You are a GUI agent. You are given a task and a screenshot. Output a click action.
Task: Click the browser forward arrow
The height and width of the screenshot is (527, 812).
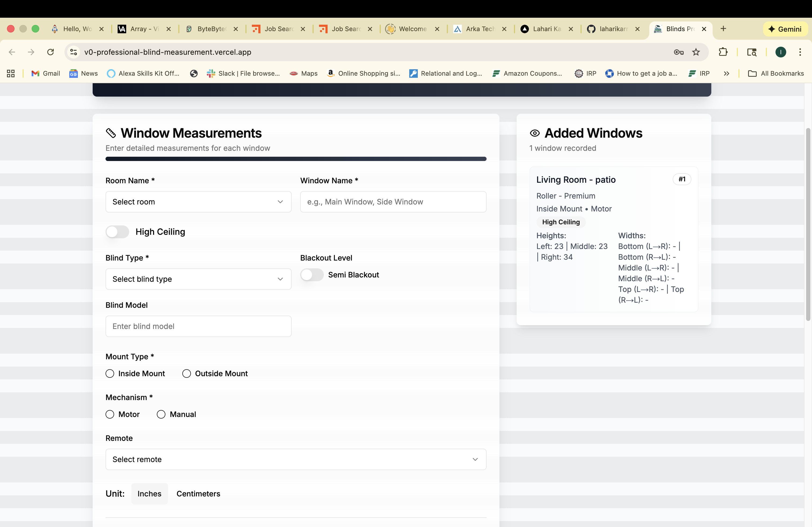31,52
